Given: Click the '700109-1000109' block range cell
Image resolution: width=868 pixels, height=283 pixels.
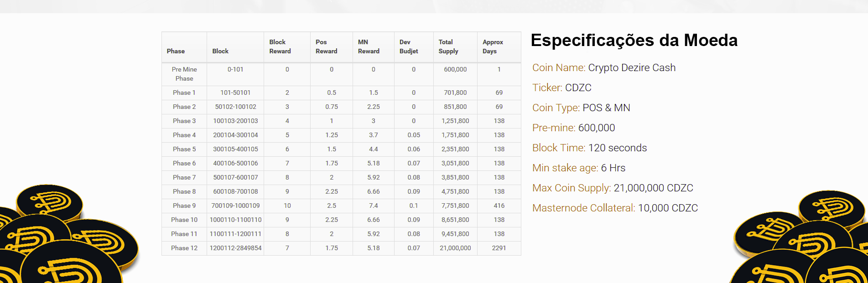Looking at the screenshot, I should (x=235, y=206).
